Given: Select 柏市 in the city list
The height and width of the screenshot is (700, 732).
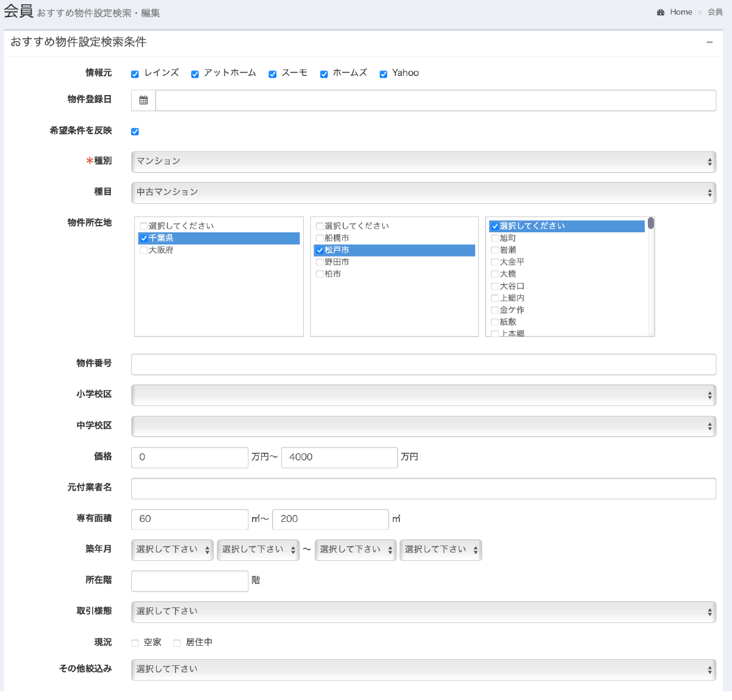Looking at the screenshot, I should point(395,274).
